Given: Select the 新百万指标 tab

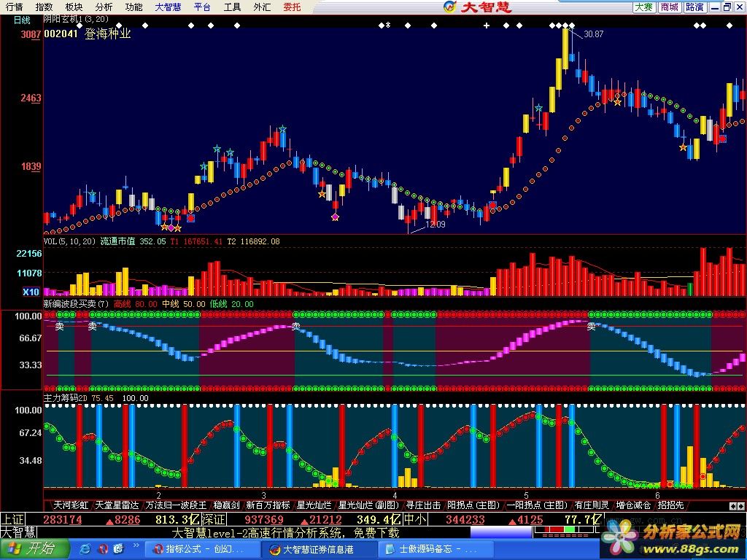Looking at the screenshot, I should click(x=268, y=505).
